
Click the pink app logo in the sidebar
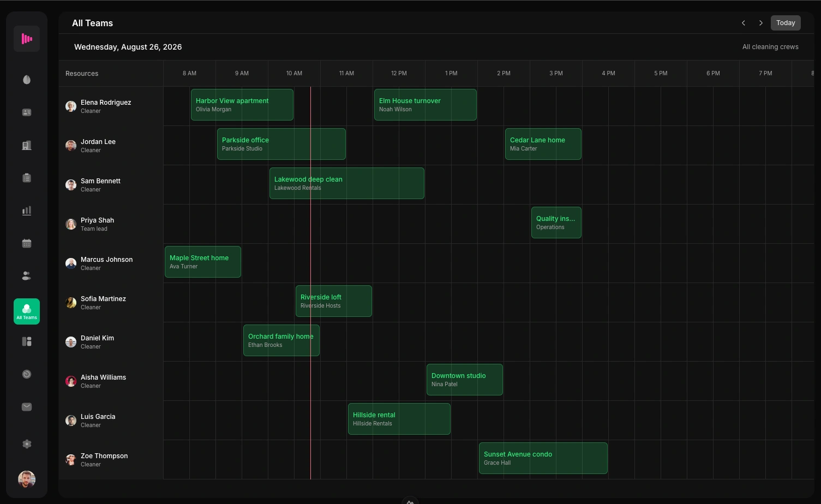click(x=27, y=39)
